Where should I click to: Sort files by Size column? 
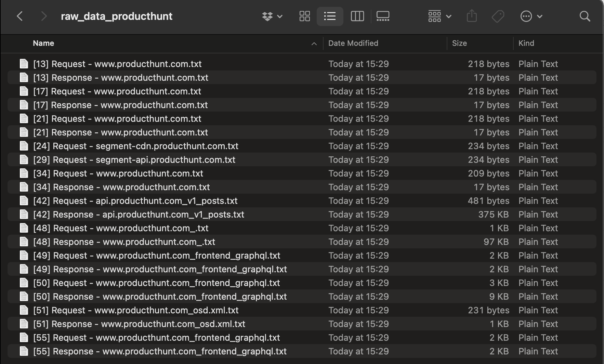coord(459,43)
